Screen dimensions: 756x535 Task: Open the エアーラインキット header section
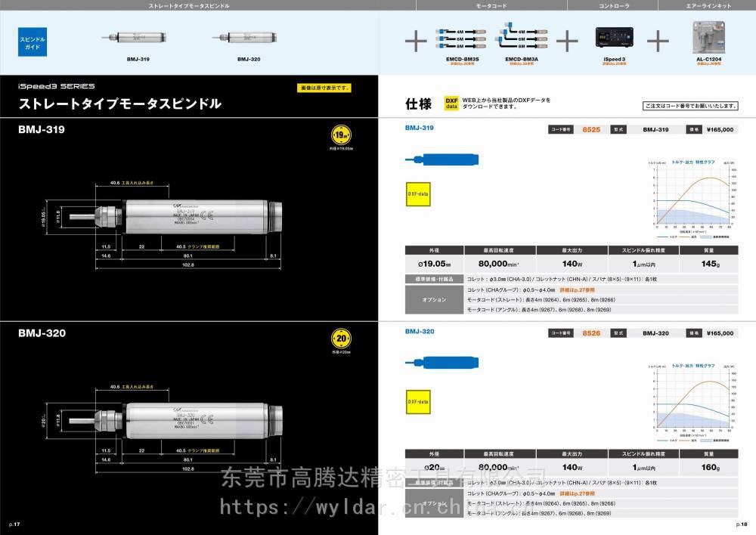pyautogui.click(x=708, y=5)
